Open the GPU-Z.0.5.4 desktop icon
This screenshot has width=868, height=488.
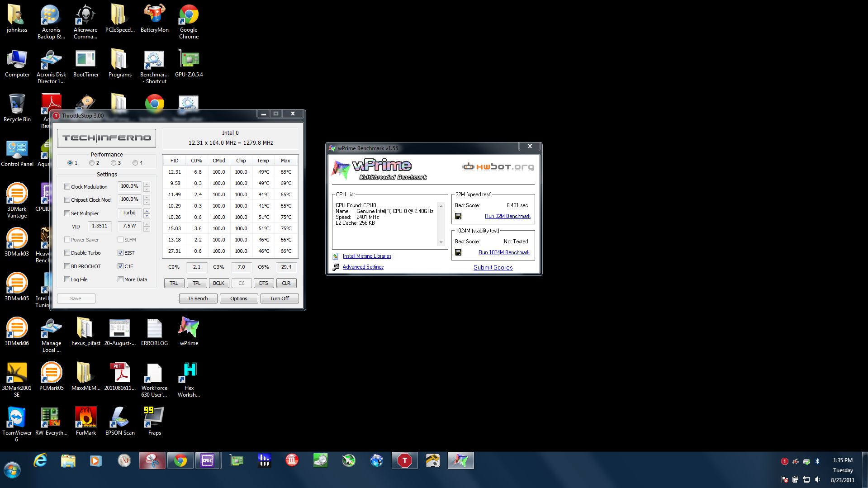(189, 64)
